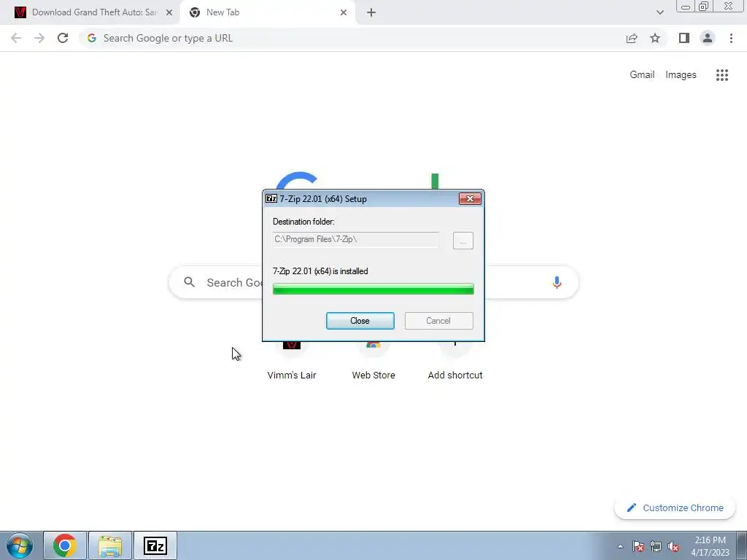Click the green installation progress bar
Screen dimensions: 747x560
coord(373,289)
